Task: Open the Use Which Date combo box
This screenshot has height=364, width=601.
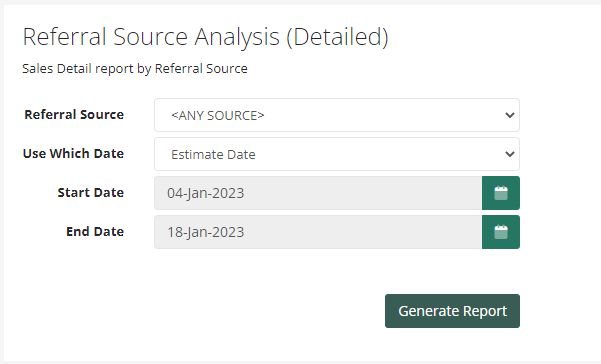Action: tap(337, 154)
